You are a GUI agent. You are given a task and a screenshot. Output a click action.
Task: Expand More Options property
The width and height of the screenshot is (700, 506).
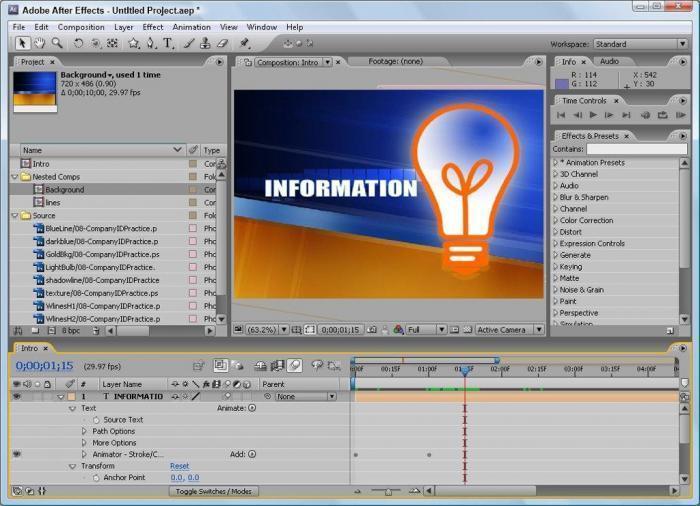[84, 443]
